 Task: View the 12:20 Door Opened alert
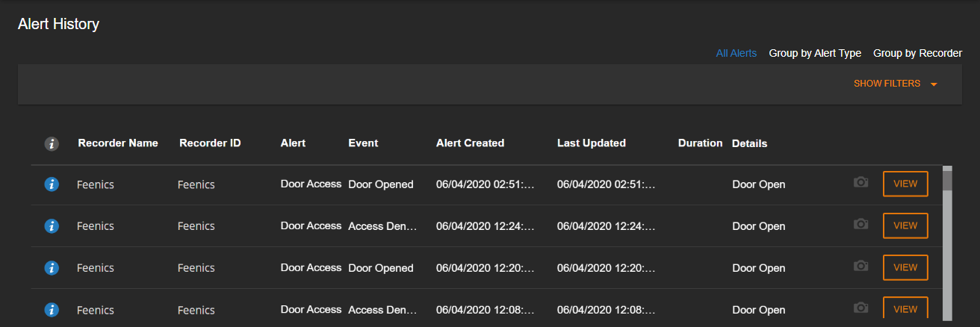905,267
